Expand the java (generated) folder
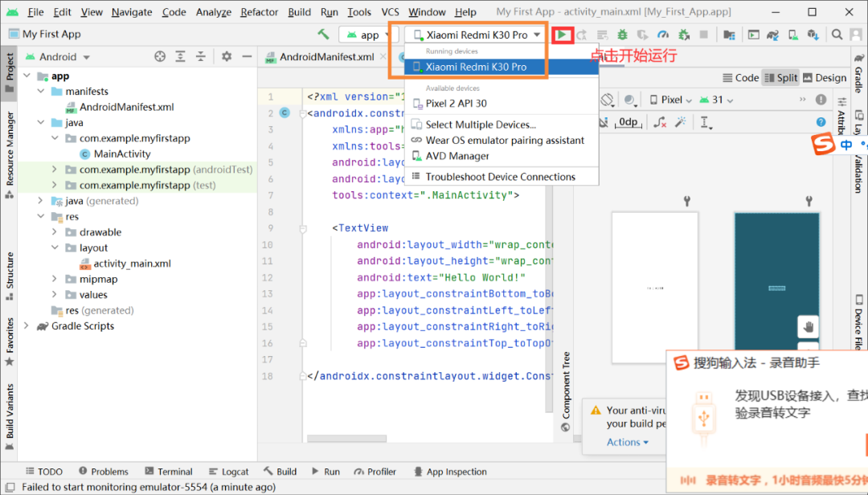 click(x=41, y=200)
